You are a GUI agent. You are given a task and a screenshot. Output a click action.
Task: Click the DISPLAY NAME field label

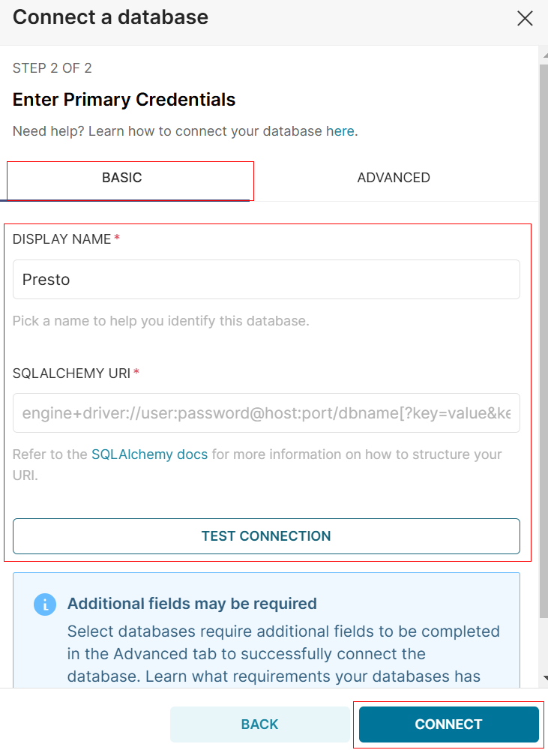(x=61, y=239)
